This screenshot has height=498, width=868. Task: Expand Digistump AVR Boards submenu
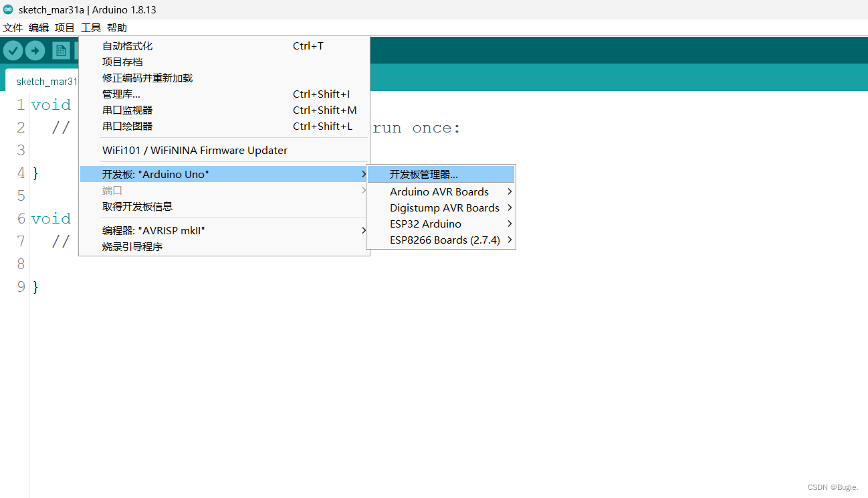441,208
